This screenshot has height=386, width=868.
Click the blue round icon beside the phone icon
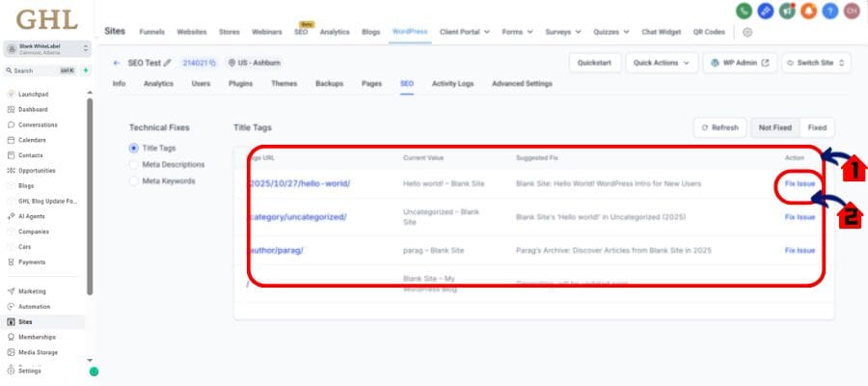766,11
